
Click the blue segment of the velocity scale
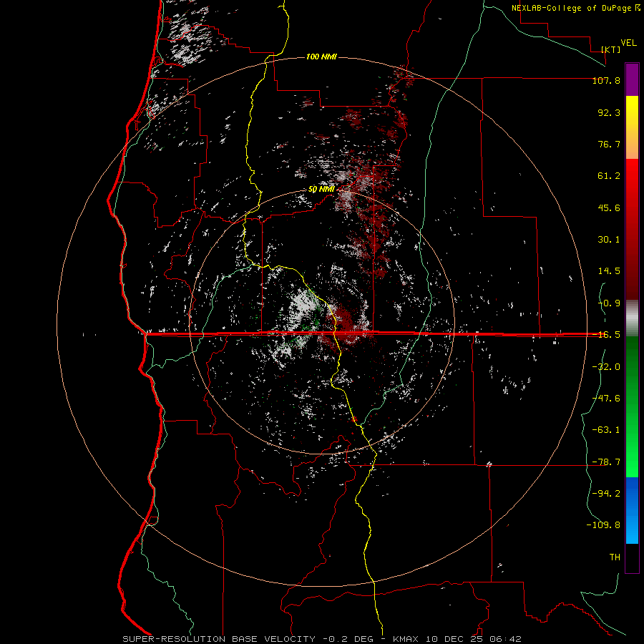[632, 510]
